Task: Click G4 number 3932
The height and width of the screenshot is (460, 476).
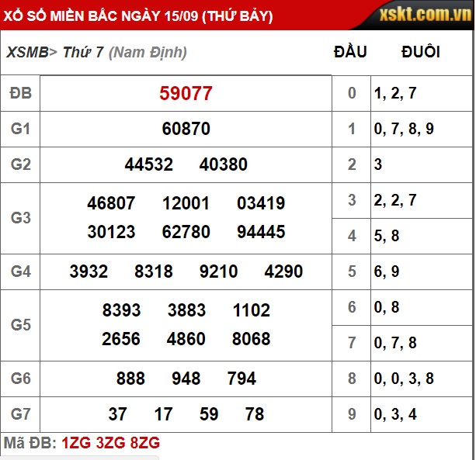Action: [89, 272]
